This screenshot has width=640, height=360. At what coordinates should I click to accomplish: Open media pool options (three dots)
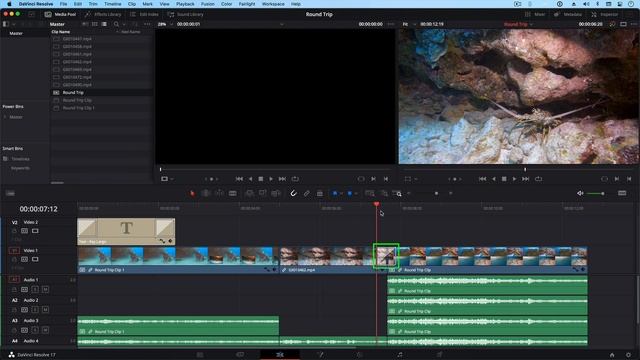coord(147,24)
